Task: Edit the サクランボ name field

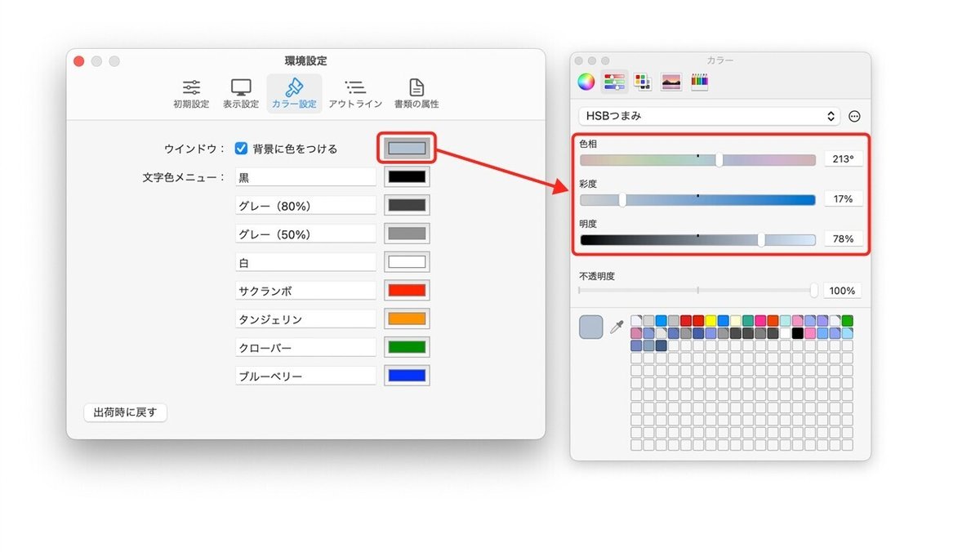Action: [x=306, y=291]
